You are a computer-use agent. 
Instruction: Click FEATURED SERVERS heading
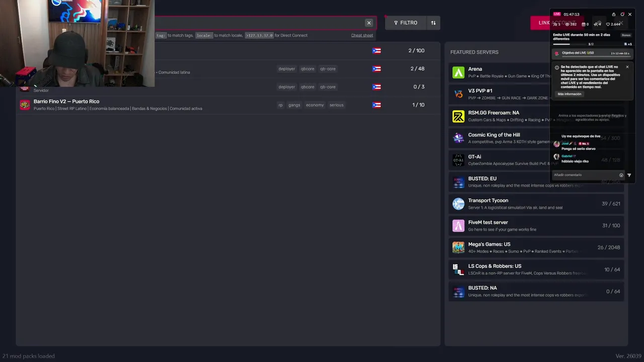(x=474, y=52)
